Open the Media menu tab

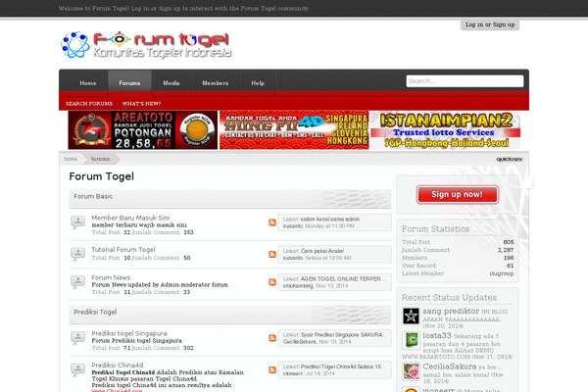(x=171, y=83)
